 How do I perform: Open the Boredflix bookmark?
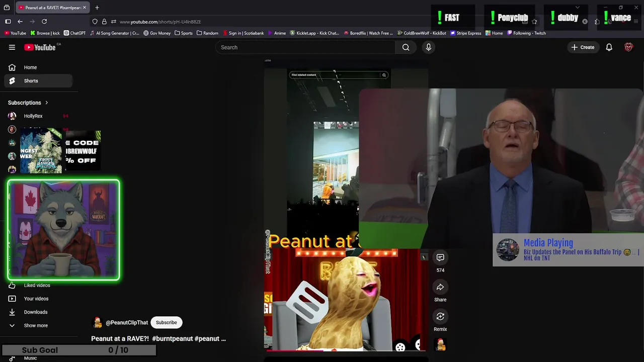tap(368, 33)
